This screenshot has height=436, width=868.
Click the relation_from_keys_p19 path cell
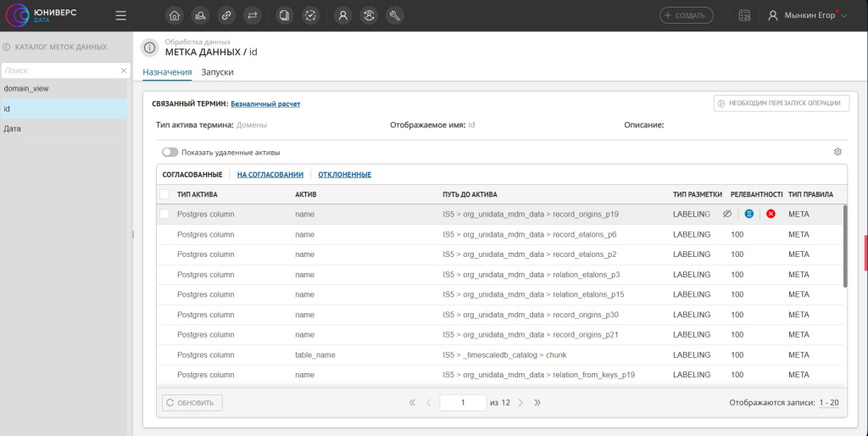tap(538, 375)
